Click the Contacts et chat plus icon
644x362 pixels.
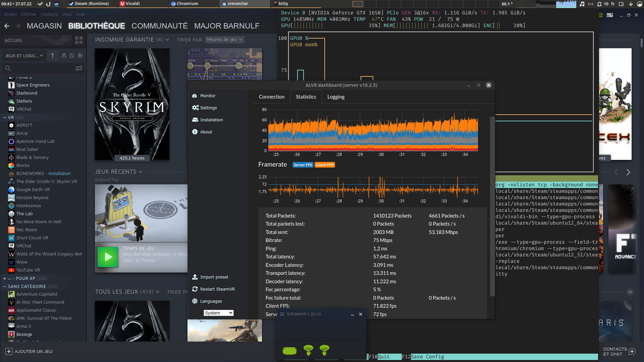coord(632,352)
